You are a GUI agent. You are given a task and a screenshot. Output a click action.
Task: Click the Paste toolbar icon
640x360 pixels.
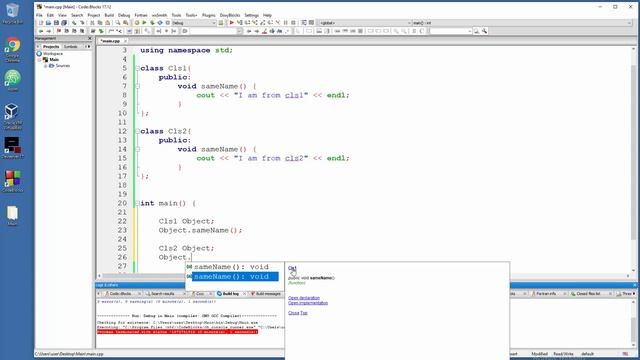[108, 23]
